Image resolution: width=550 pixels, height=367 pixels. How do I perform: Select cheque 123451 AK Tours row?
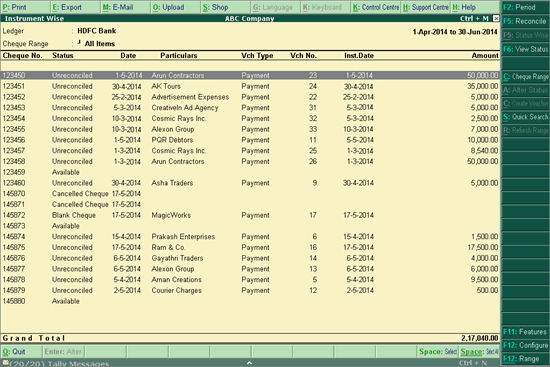(250, 86)
